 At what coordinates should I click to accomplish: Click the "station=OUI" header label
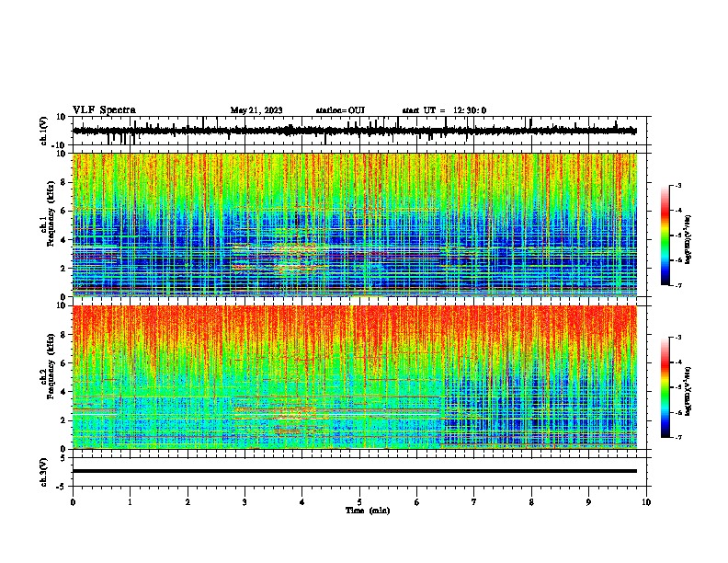340,110
